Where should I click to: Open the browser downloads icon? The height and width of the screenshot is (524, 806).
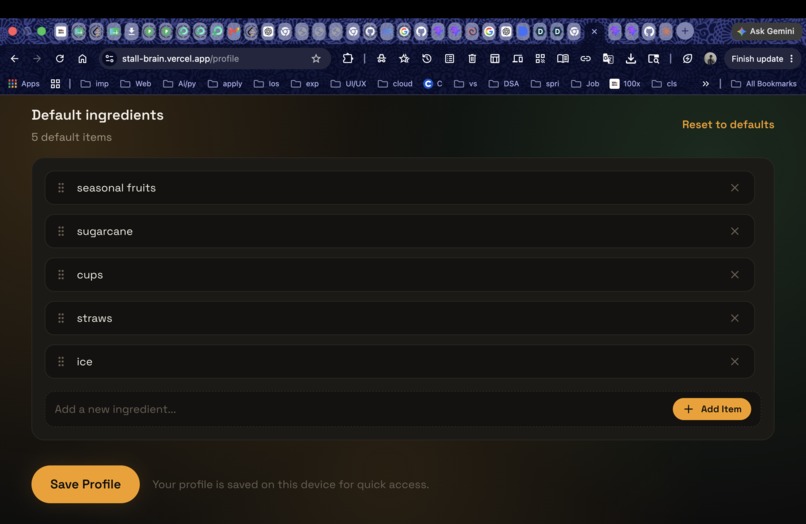click(x=631, y=59)
